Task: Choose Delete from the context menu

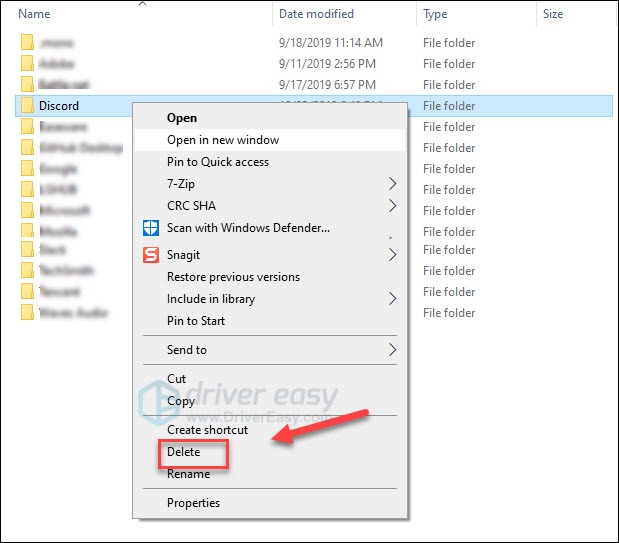Action: point(184,452)
